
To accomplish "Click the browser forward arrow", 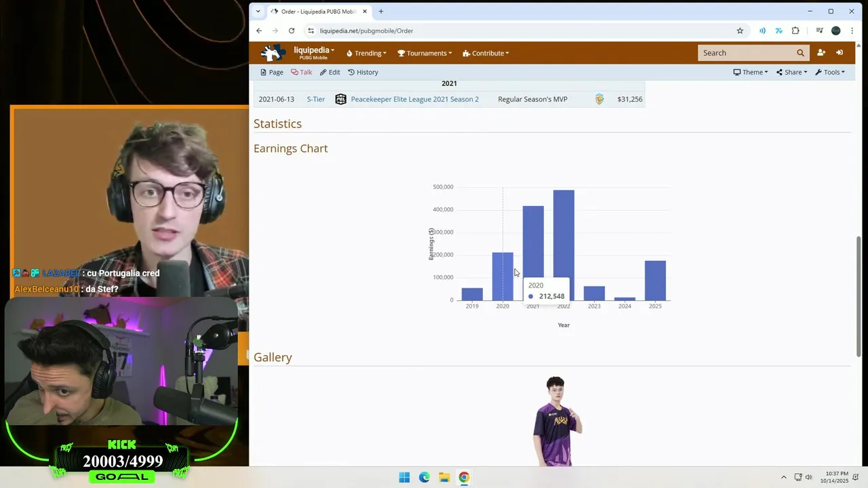I will pyautogui.click(x=275, y=30).
